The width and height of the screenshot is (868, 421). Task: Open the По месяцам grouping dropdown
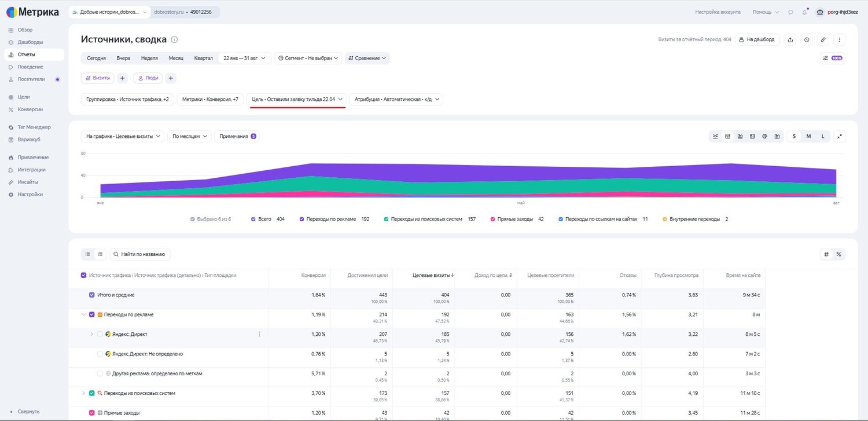click(x=190, y=136)
